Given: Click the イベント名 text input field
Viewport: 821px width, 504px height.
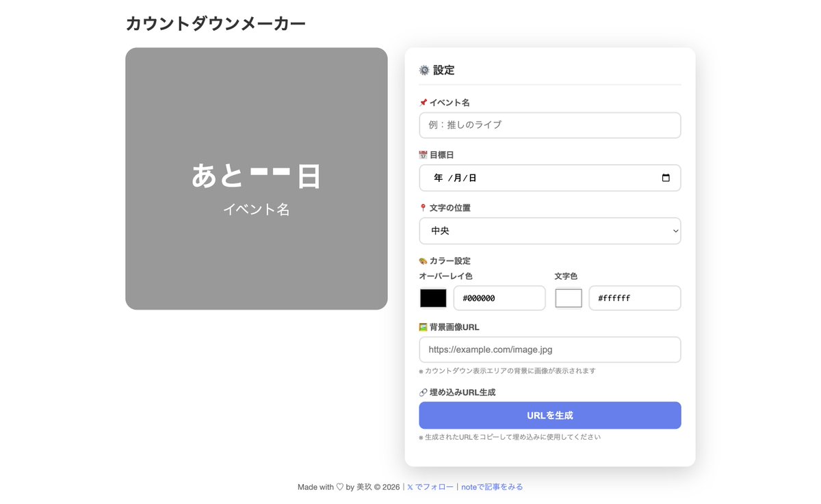Looking at the screenshot, I should 550,125.
